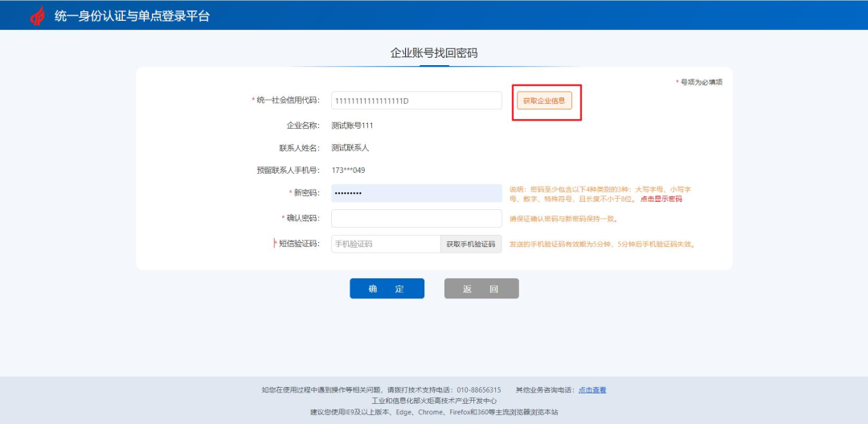Click the 短信验证码 label
This screenshot has height=424, width=868.
(x=299, y=244)
